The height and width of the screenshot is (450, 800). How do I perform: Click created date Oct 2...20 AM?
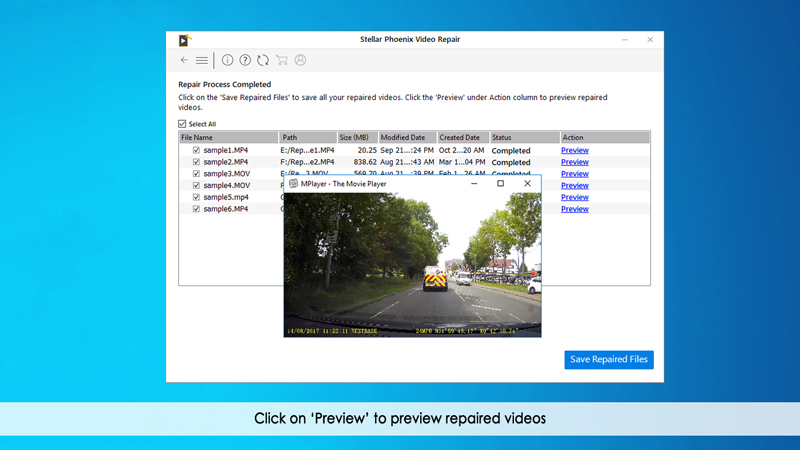click(x=461, y=151)
